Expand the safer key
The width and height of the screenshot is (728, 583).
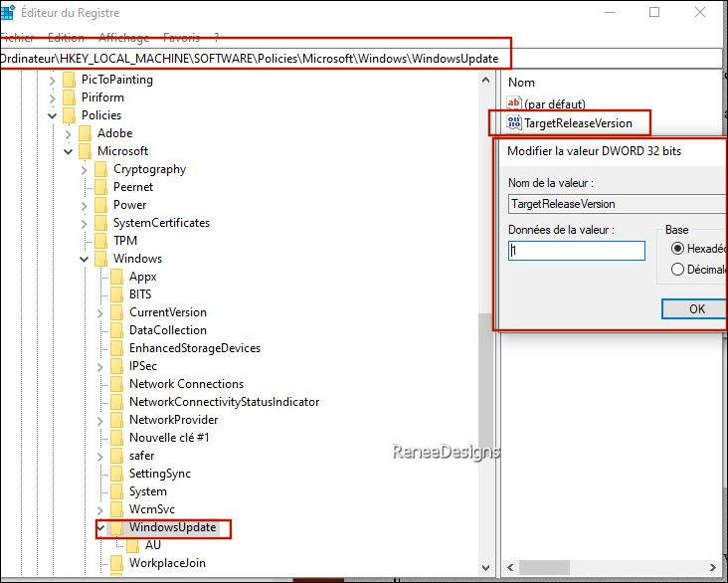click(x=100, y=457)
